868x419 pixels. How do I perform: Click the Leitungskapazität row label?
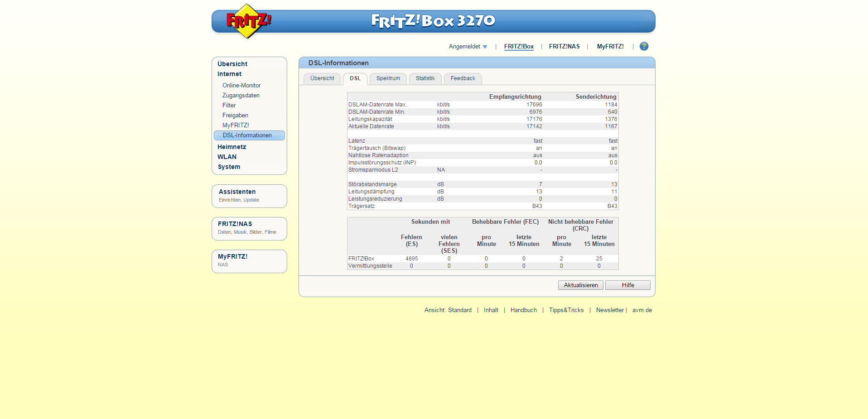point(370,119)
